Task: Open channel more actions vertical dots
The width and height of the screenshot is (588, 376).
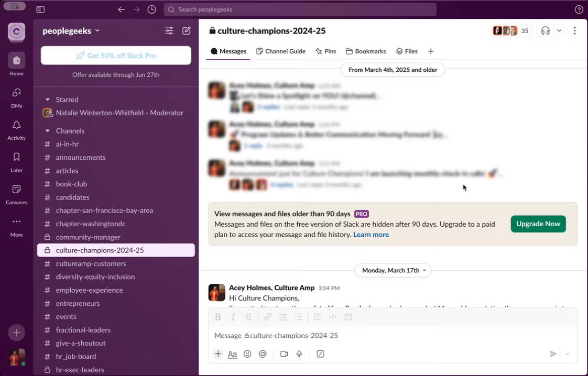Action: coord(574,31)
